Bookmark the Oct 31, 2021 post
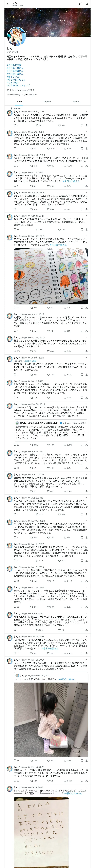This screenshot has height=868, width=95. pyautogui.click(x=82, y=229)
